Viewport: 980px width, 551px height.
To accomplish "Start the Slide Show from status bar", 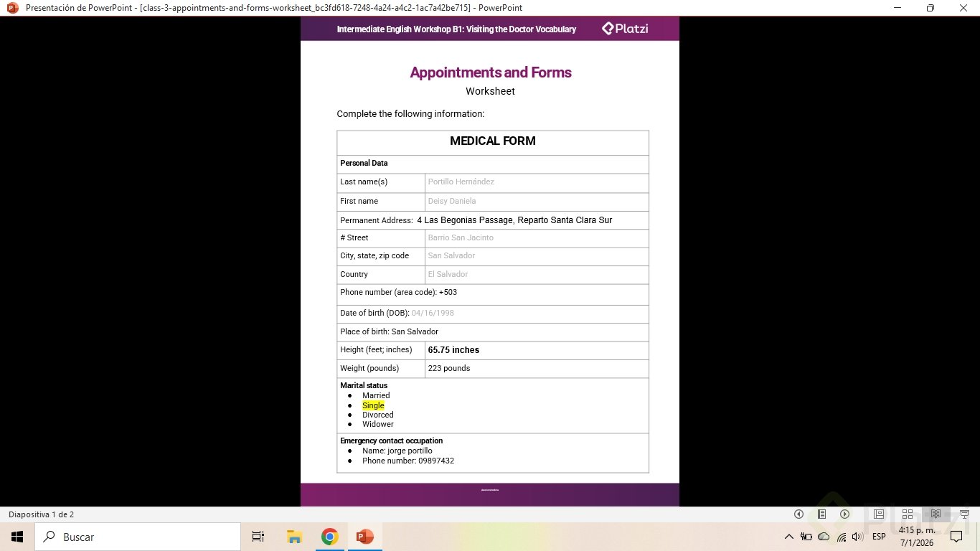I will pos(963,514).
